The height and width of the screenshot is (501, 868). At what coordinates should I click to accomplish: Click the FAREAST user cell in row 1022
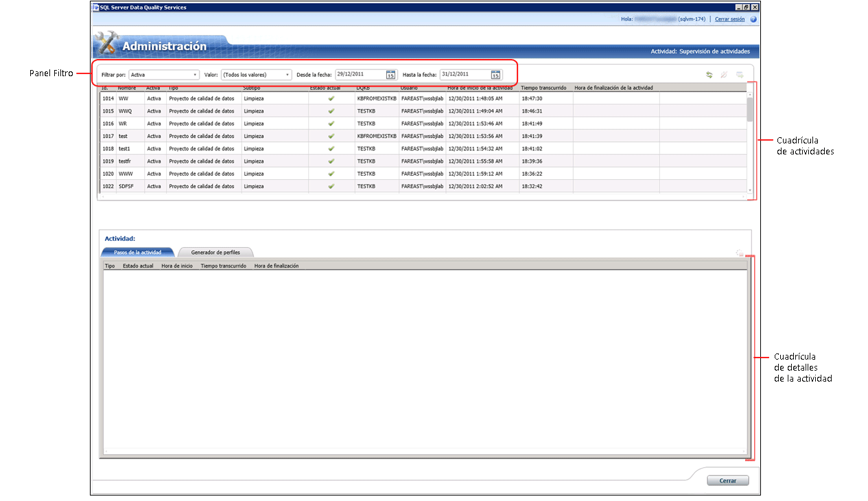coord(423,186)
